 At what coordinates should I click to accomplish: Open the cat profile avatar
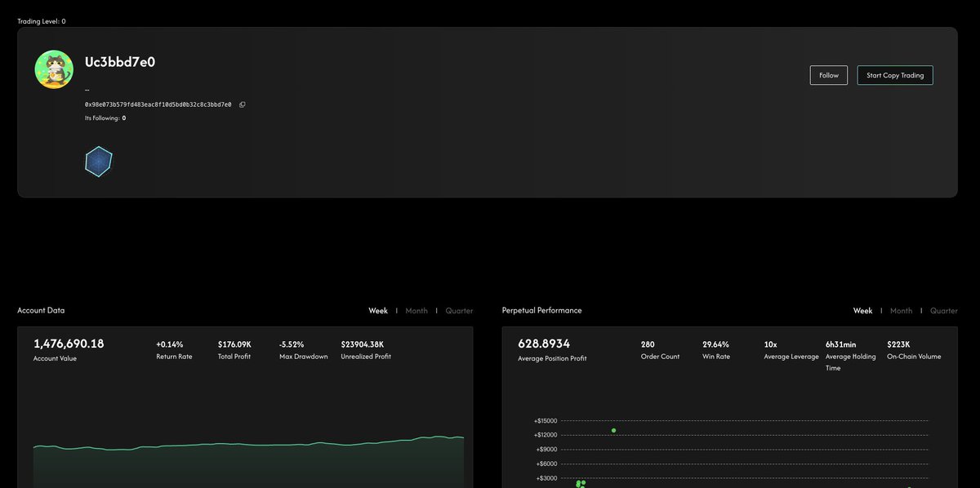(54, 69)
